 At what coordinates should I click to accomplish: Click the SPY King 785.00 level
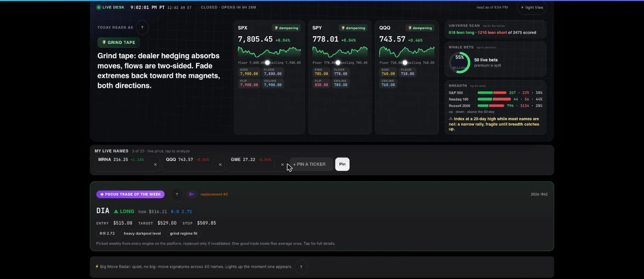click(x=322, y=72)
